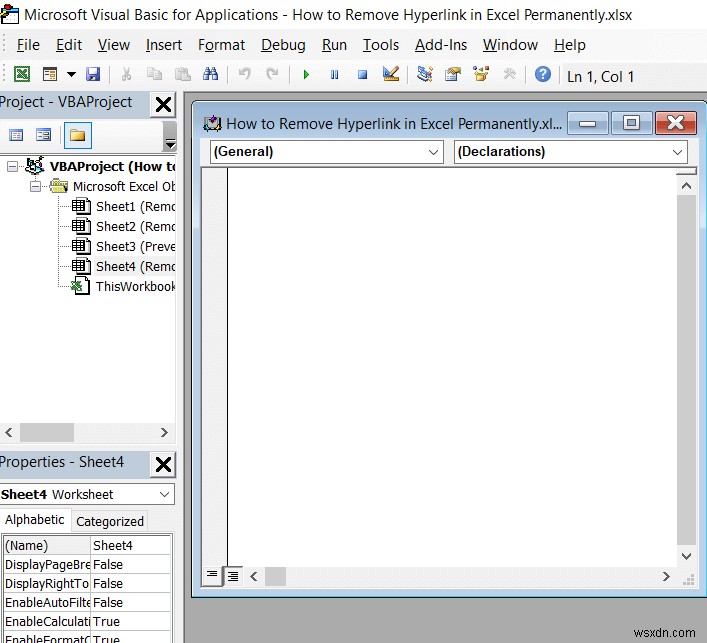Close the Project - VBAProject pane
The width and height of the screenshot is (707, 643).
click(x=163, y=105)
